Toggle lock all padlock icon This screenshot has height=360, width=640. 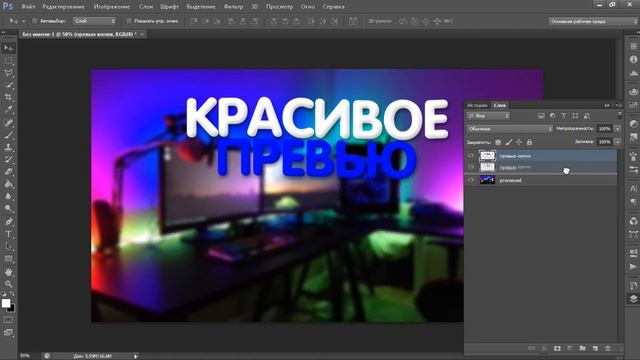(529, 142)
